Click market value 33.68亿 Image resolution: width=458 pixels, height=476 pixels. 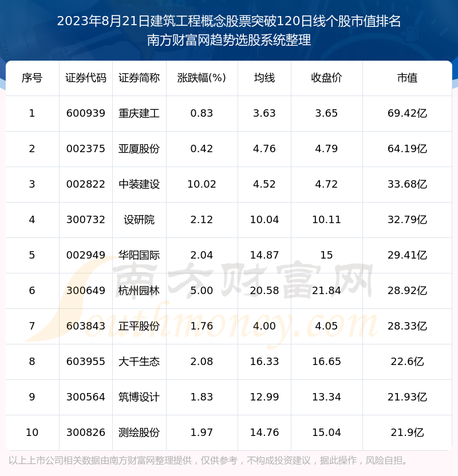coord(407,184)
